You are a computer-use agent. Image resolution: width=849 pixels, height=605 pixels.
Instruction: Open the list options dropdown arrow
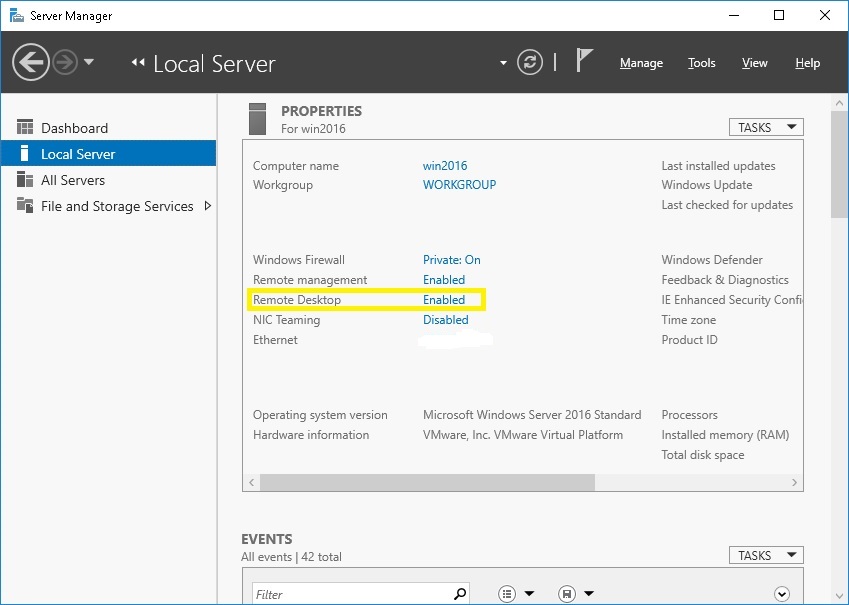pos(530,594)
